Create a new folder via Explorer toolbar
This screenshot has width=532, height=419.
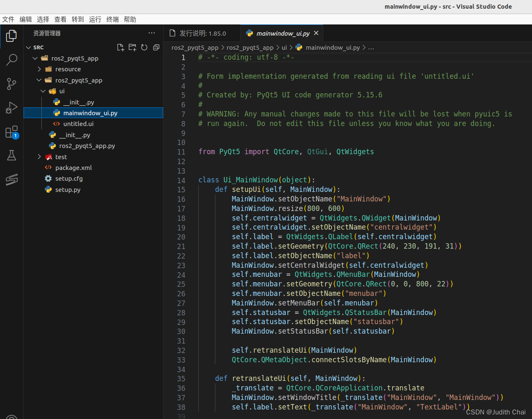[132, 47]
